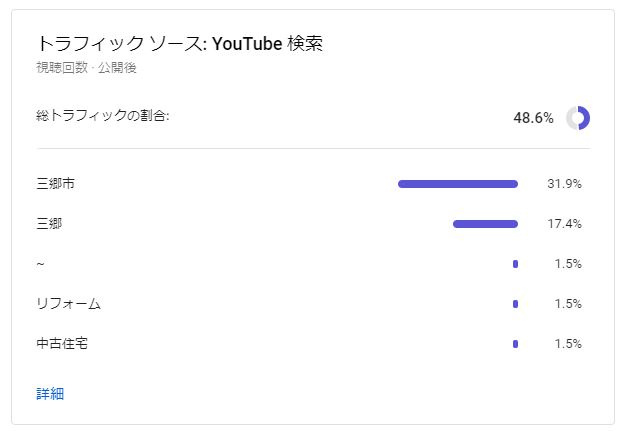This screenshot has width=625, height=435.
Task: Click the 視聴回数 · 公開後 subtitle
Action: tap(86, 67)
